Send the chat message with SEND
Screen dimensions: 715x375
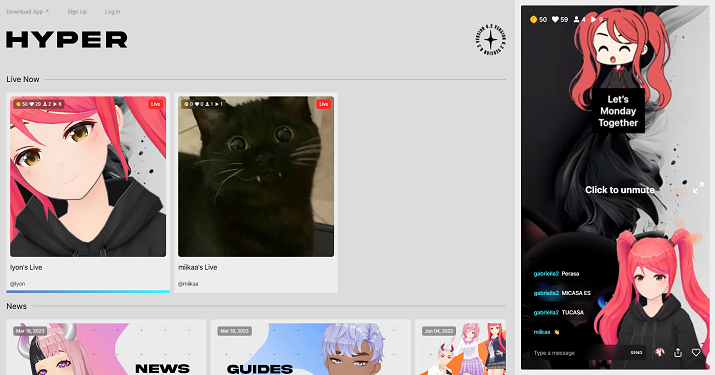(636, 353)
